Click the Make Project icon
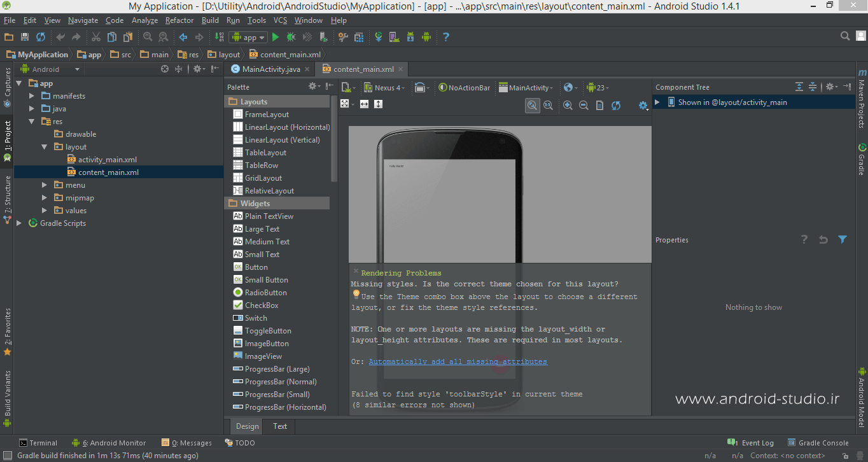The height and width of the screenshot is (462, 868). click(x=220, y=38)
